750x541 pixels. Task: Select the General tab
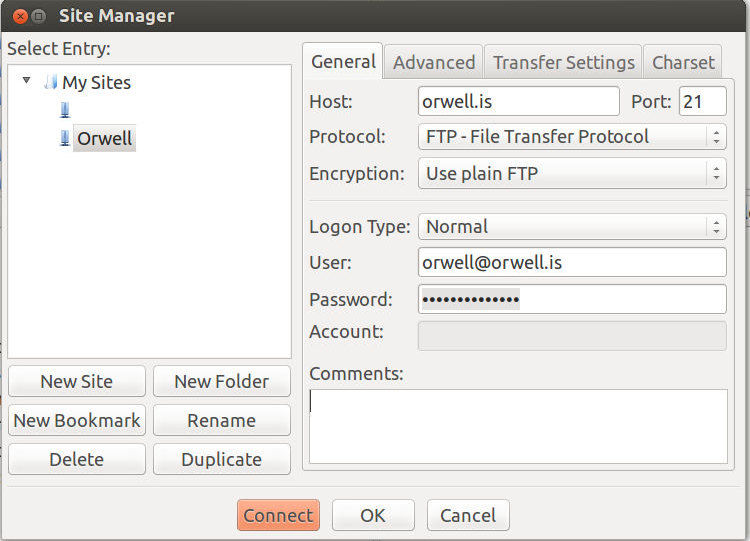pyautogui.click(x=343, y=61)
